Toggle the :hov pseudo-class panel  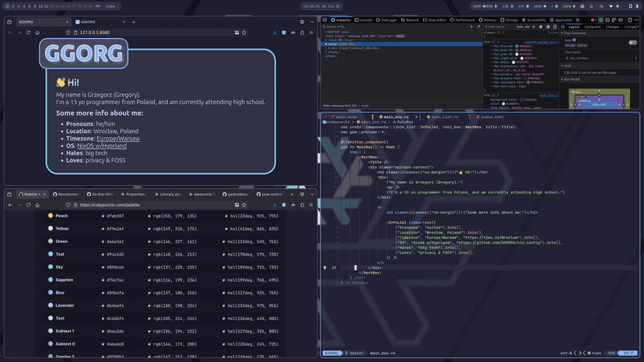(520, 26)
